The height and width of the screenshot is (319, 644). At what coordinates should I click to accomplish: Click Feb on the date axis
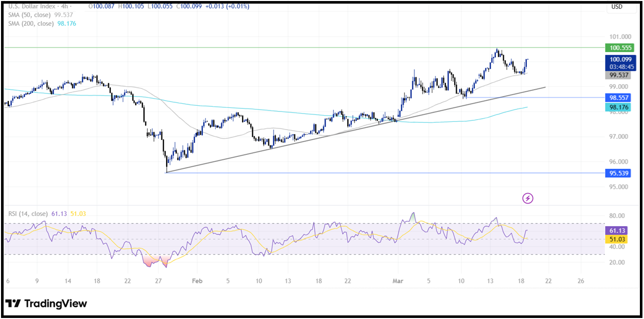[x=198, y=281]
